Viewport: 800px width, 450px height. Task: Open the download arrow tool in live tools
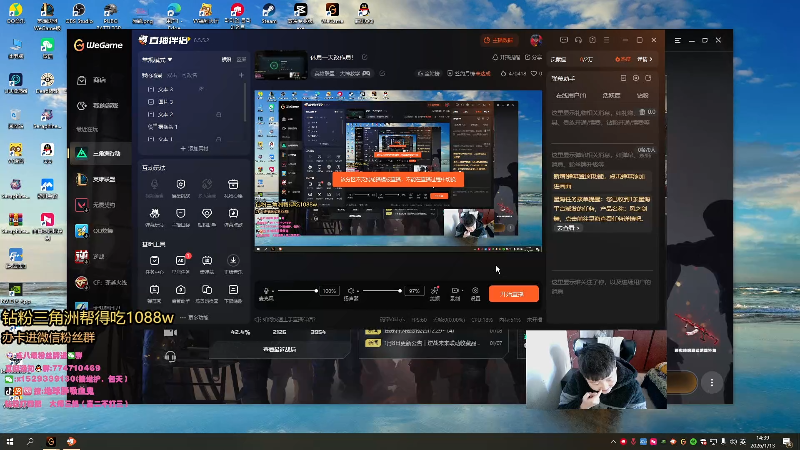pos(233,261)
